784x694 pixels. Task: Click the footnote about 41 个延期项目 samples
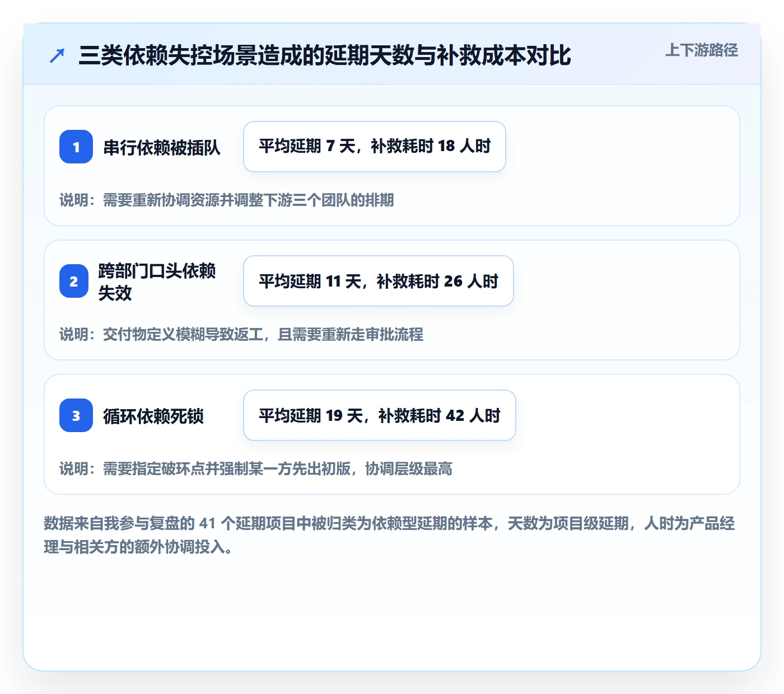coord(389,535)
